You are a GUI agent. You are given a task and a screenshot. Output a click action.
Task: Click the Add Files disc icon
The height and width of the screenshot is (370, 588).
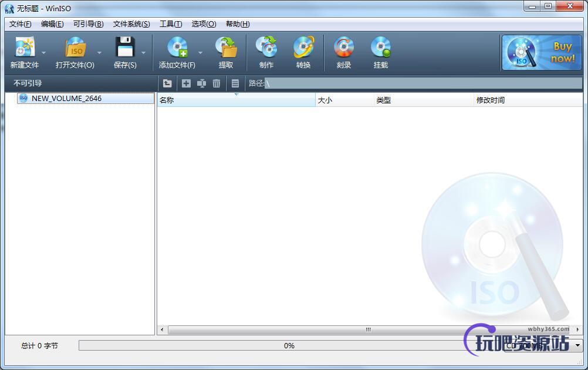(x=177, y=47)
